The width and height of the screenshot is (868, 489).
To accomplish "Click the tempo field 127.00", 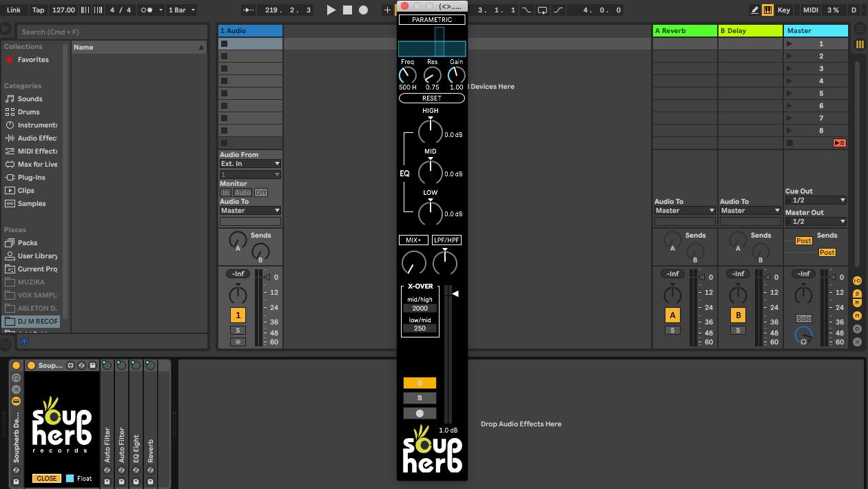I will pos(63,10).
